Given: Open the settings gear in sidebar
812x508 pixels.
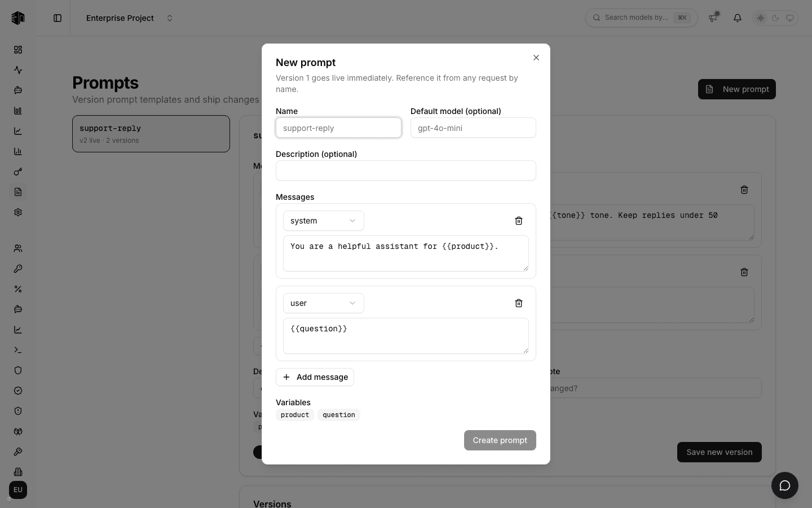Looking at the screenshot, I should [x=18, y=212].
